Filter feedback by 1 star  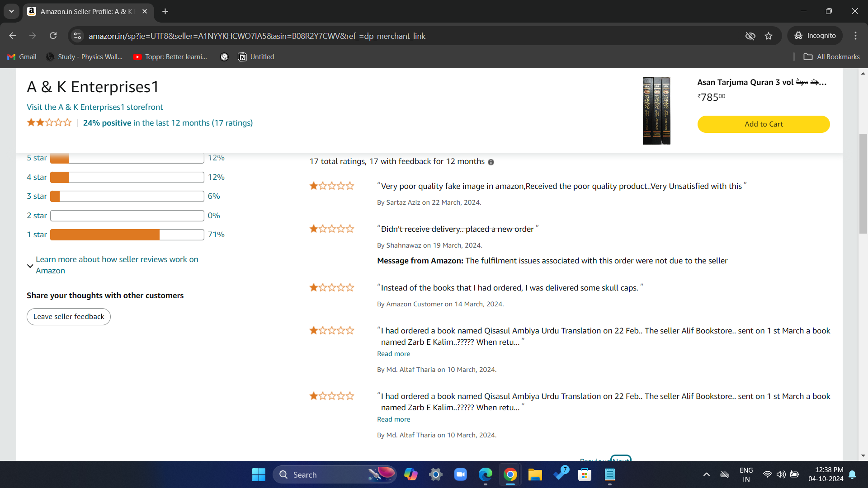[37, 235]
